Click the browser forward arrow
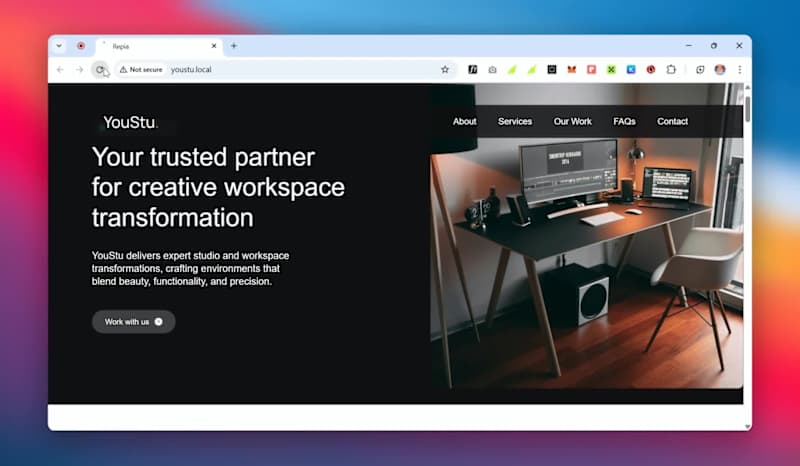800x466 pixels. point(80,69)
